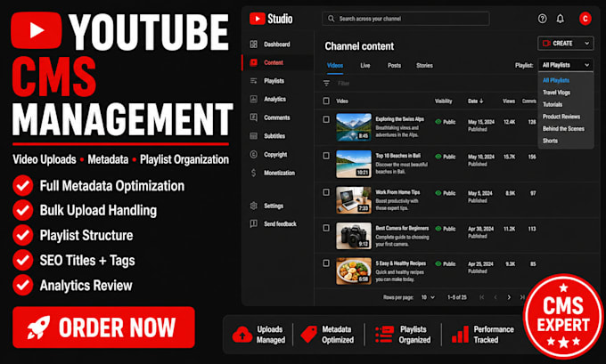Click the help question mark icon
The image size is (606, 364).
(542, 19)
